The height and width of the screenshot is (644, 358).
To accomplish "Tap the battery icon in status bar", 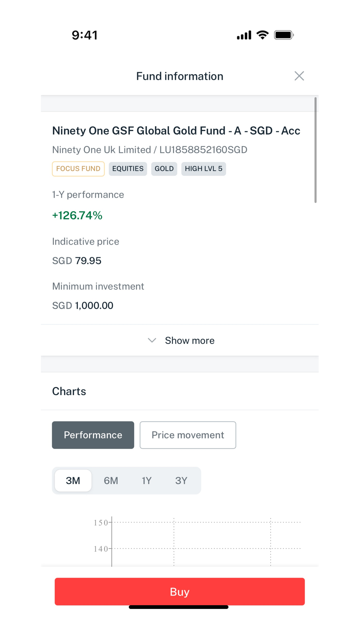I will point(284,35).
